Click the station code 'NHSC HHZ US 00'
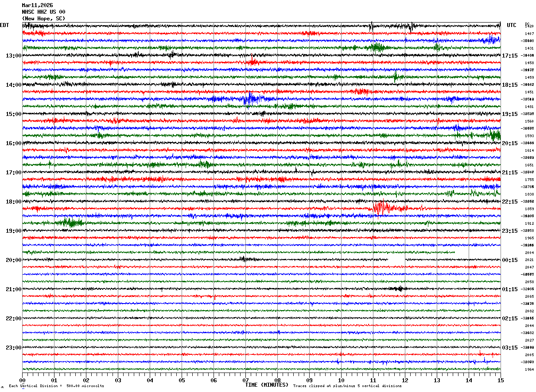The height and width of the screenshot is (392, 536). pos(43,12)
